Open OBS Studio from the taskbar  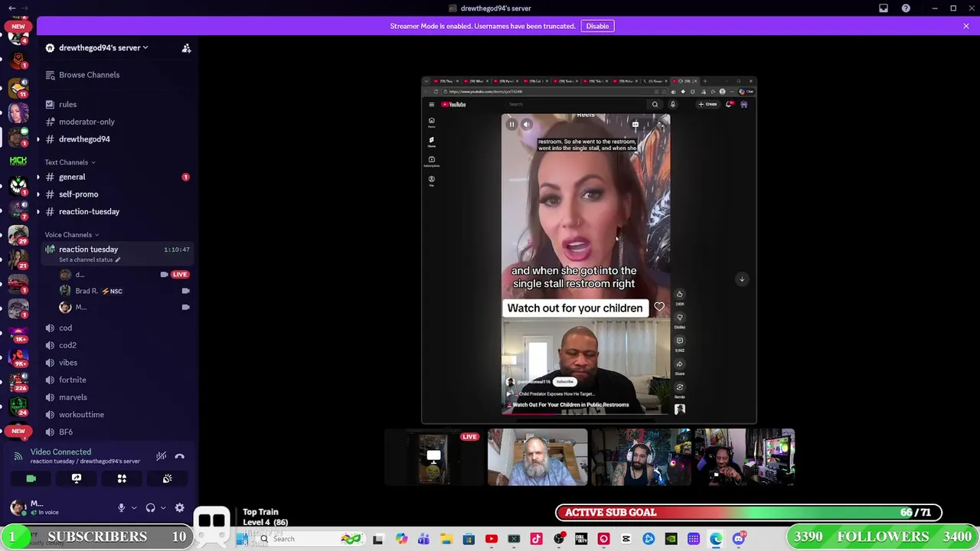tap(559, 539)
